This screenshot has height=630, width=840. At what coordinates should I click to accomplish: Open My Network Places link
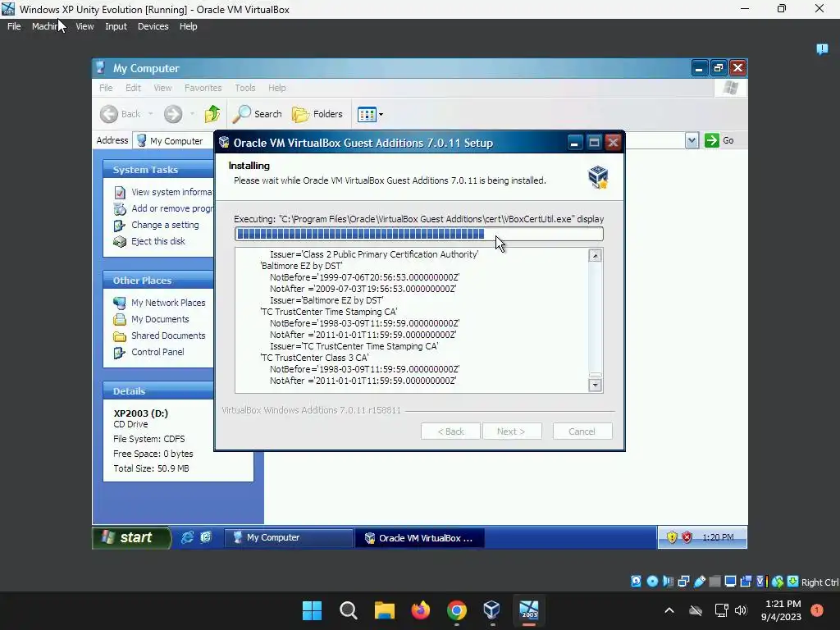click(160, 303)
